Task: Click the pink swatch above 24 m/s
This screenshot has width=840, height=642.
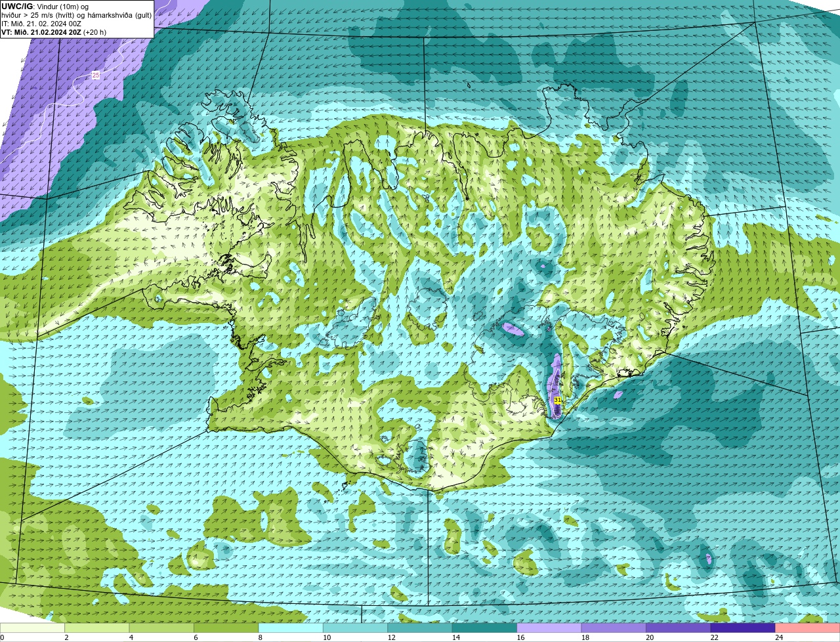Action: click(808, 628)
